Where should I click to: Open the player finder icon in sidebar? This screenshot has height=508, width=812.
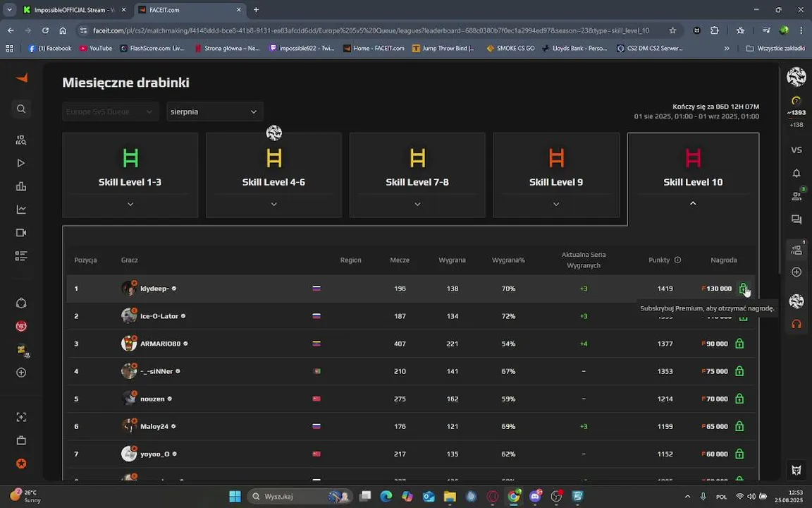[x=21, y=140]
